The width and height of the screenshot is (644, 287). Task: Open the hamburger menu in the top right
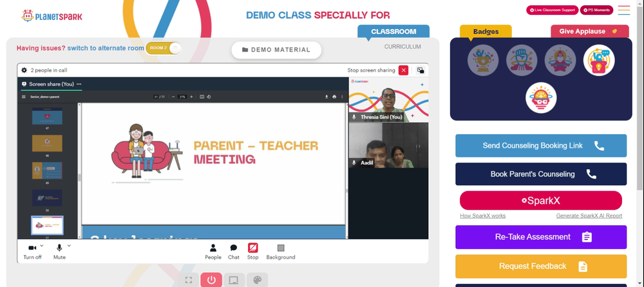coord(624,10)
